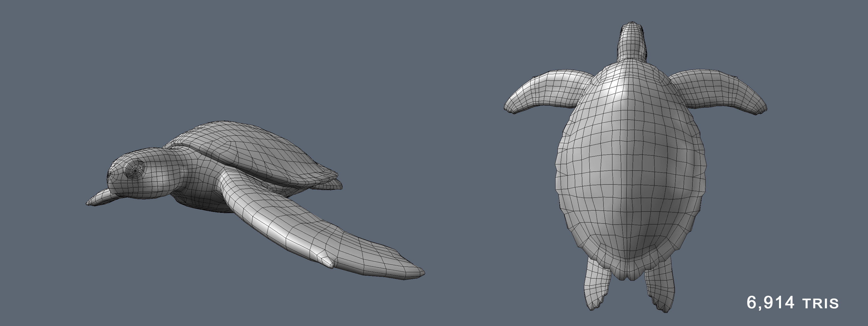
Task: Select the perspective-view turtle wireframe render
Action: click(255, 200)
